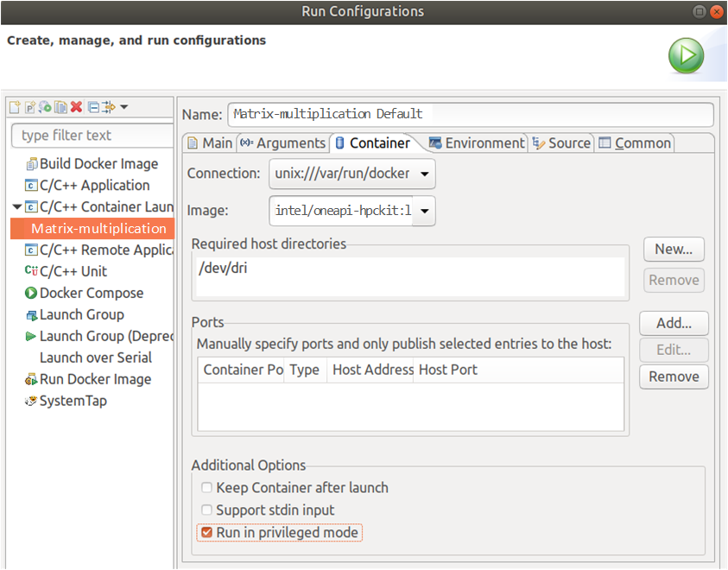
Task: Click the new prototype configuration icon
Action: pos(29,107)
